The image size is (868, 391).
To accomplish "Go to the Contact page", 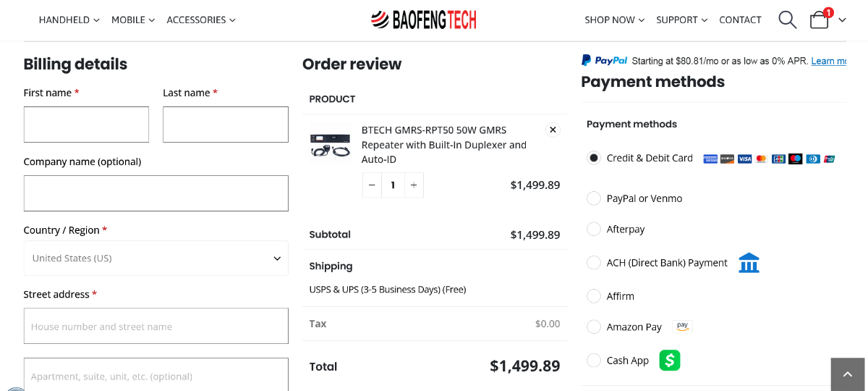I will 740,20.
